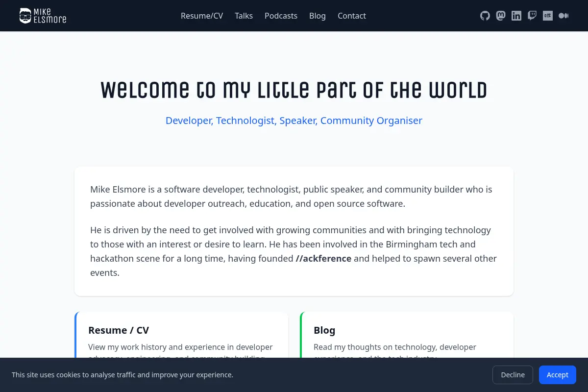Open the LinkedIn icon in header
Image resolution: width=588 pixels, height=392 pixels.
pos(516,16)
